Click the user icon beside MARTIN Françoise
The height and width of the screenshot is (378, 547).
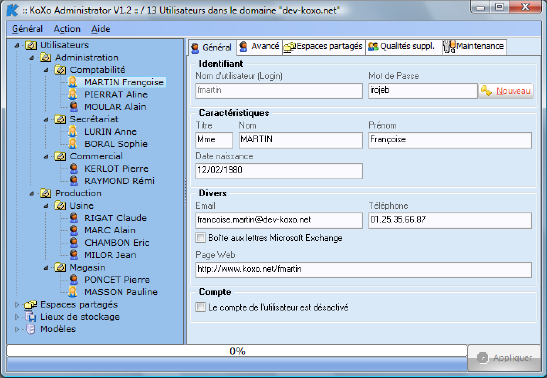[x=73, y=82]
